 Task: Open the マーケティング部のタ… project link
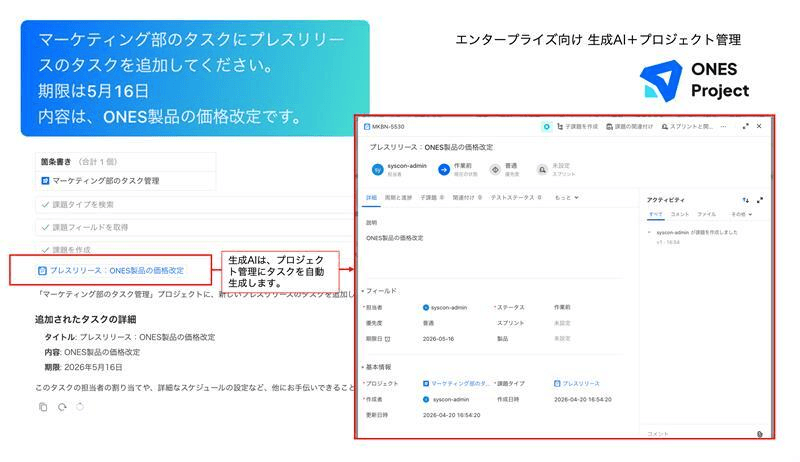tap(456, 383)
